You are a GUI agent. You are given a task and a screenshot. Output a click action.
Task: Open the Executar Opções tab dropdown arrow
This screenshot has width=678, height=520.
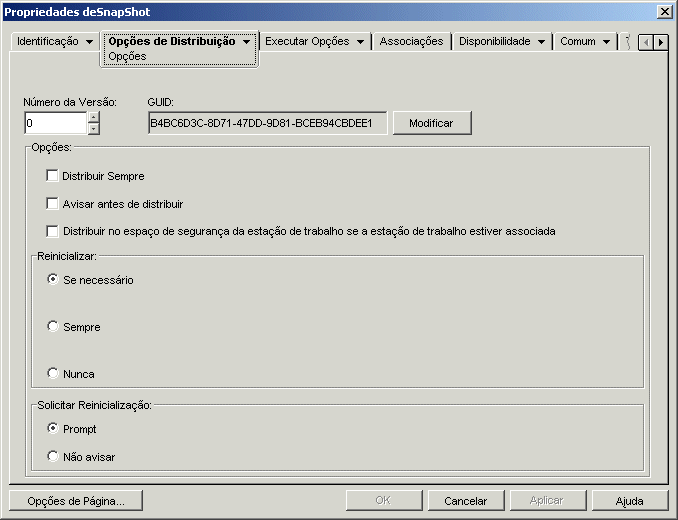coord(360,42)
